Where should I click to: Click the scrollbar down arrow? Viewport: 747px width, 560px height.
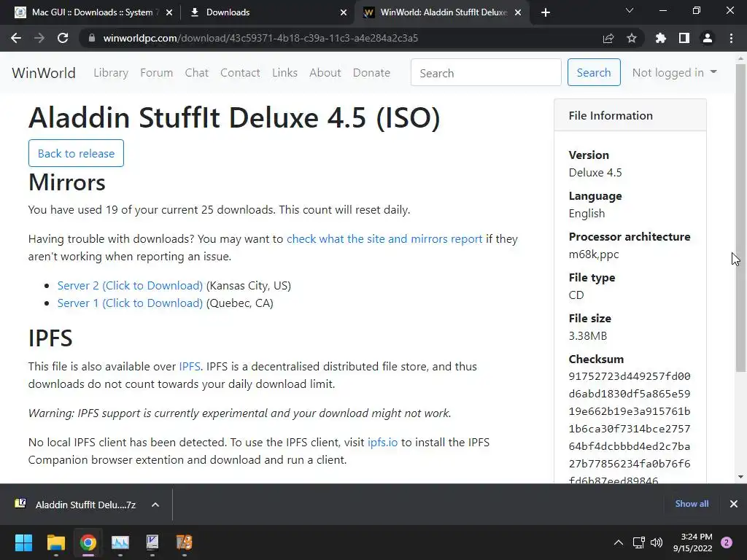[x=740, y=477]
